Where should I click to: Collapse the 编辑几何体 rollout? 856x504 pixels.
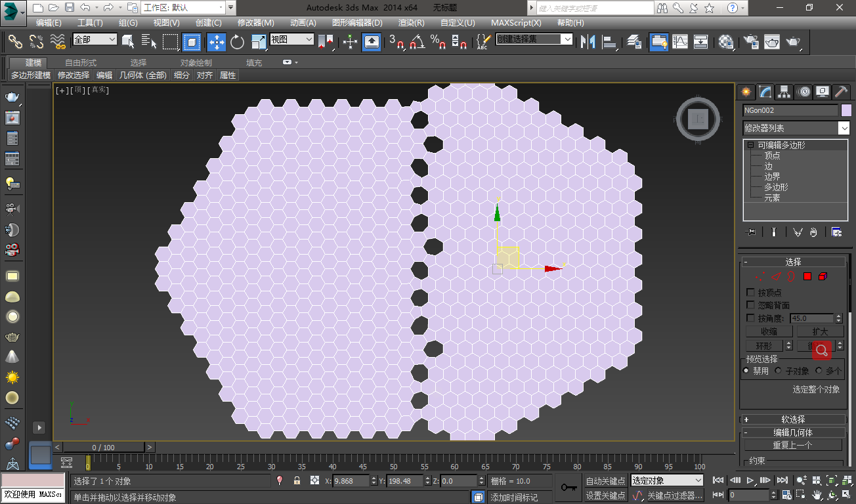[x=793, y=432]
